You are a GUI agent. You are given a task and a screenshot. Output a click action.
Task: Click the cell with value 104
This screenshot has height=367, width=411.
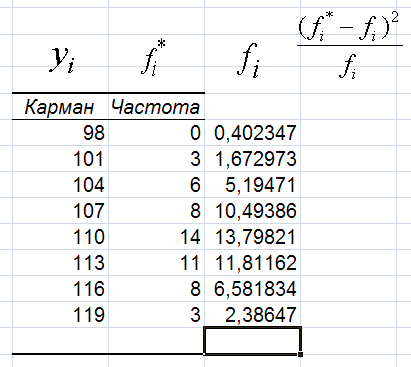coord(60,185)
